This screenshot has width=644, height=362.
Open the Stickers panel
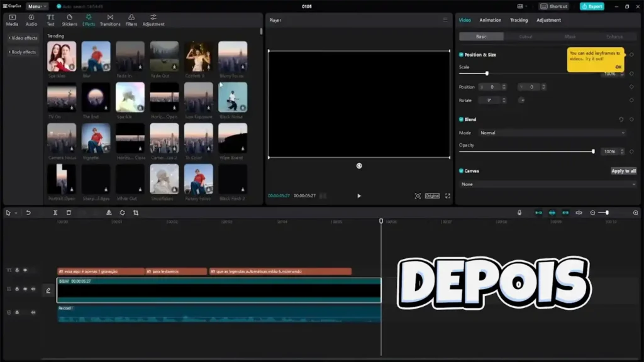coord(69,20)
